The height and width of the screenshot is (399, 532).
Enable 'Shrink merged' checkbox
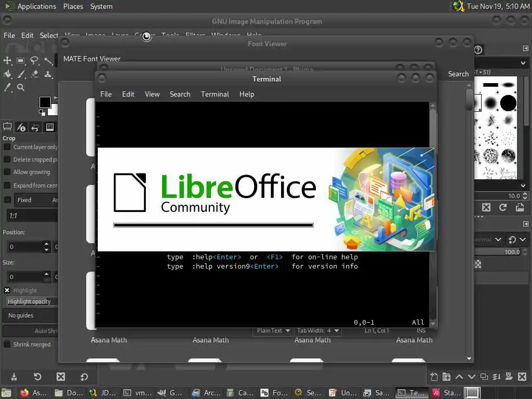pos(7,344)
